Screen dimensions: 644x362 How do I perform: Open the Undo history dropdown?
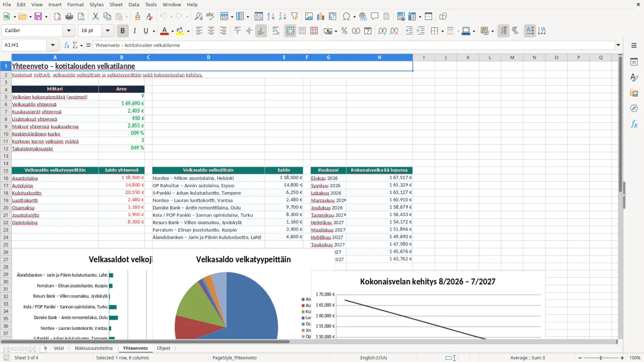(x=172, y=17)
